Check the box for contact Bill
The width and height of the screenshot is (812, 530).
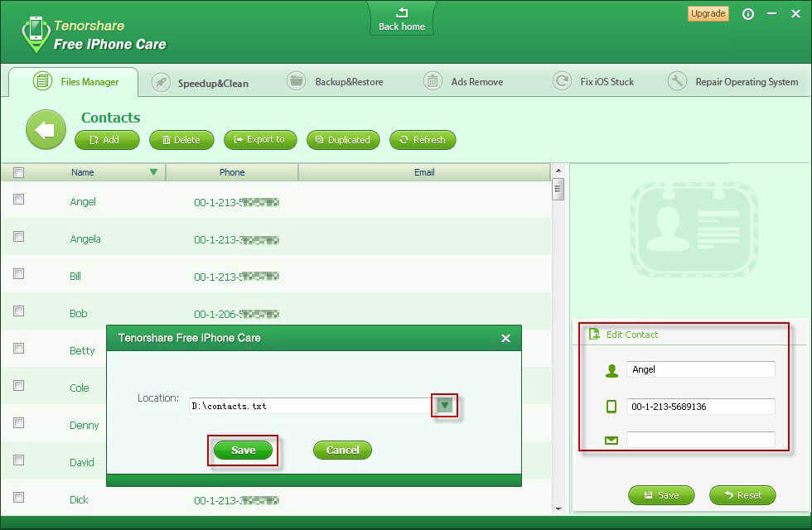click(x=18, y=274)
